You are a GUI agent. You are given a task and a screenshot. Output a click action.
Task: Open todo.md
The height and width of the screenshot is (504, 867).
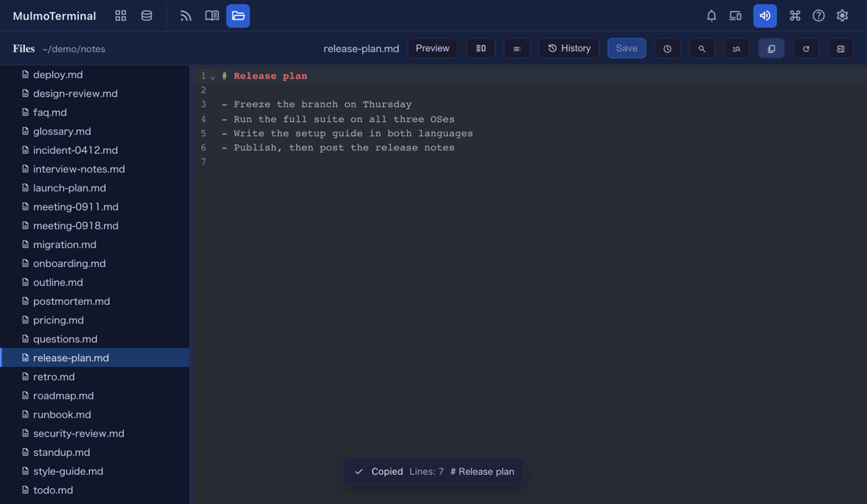95,490
